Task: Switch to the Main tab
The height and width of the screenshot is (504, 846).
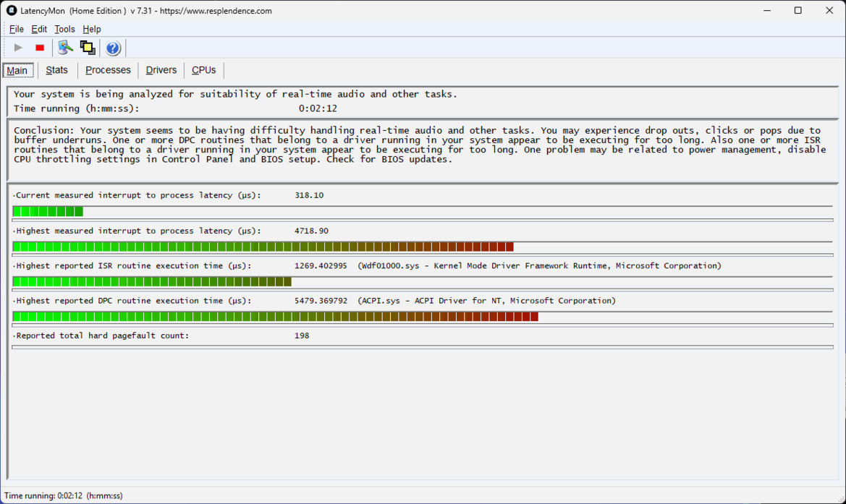Action: 17,70
